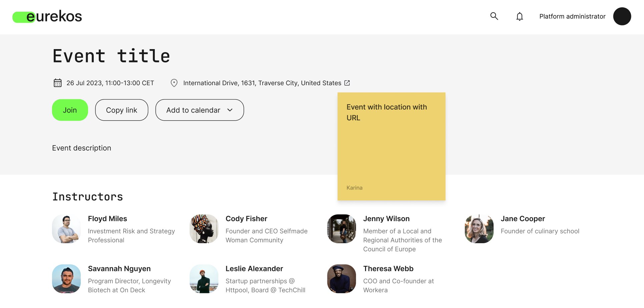The image size is (644, 308).
Task: Open Jane Cooper's instructor name
Action: 523,219
